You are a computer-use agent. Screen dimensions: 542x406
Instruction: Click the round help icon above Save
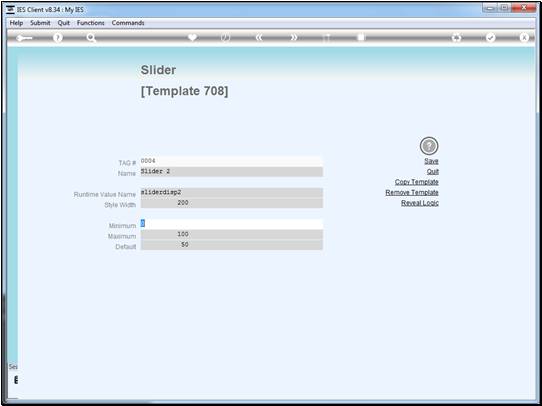point(429,146)
